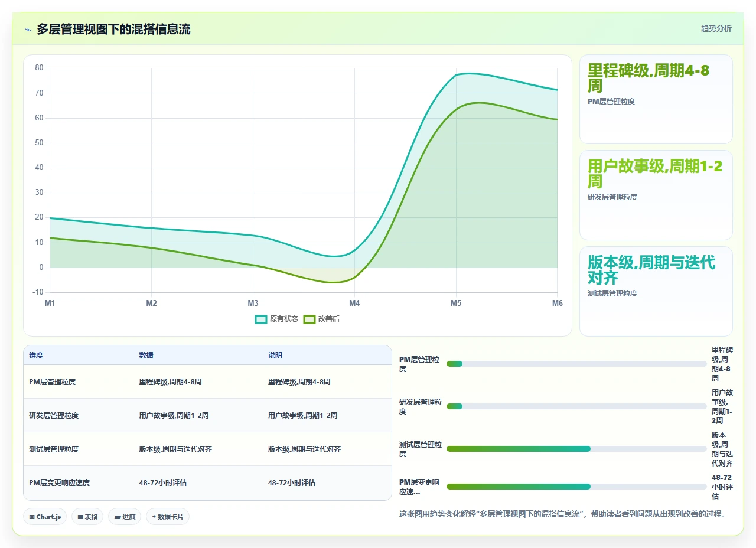Viewport: 756px width, 548px height.
Task: Select the 研发层管理粒度 table row label
Action: 54,416
